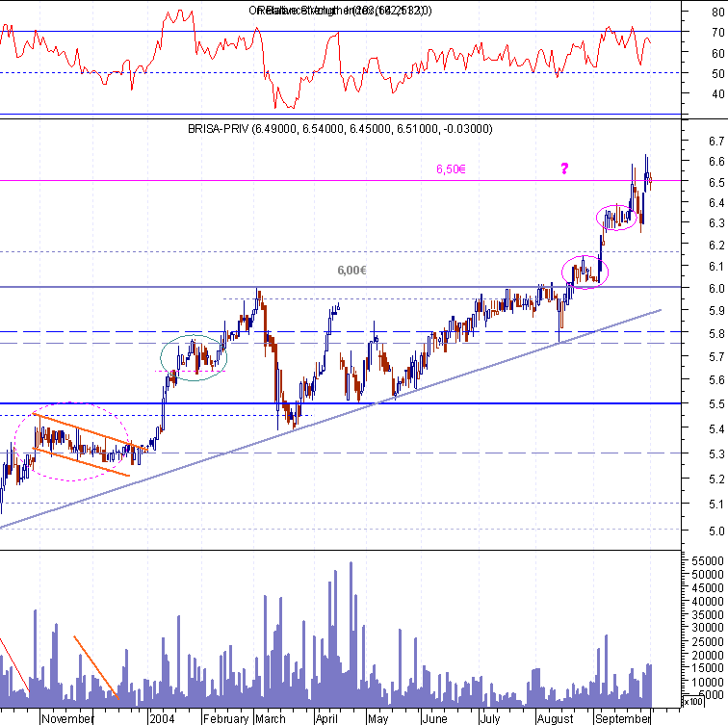Click the 6.3 price axis value
Image resolution: width=728 pixels, height=725 pixels.
(x=716, y=223)
